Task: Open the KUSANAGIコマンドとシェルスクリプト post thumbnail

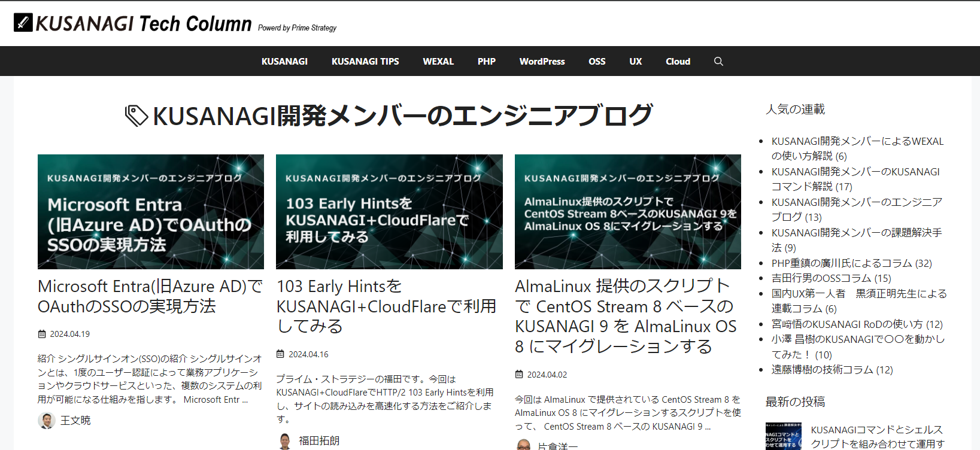Action: coord(784,436)
